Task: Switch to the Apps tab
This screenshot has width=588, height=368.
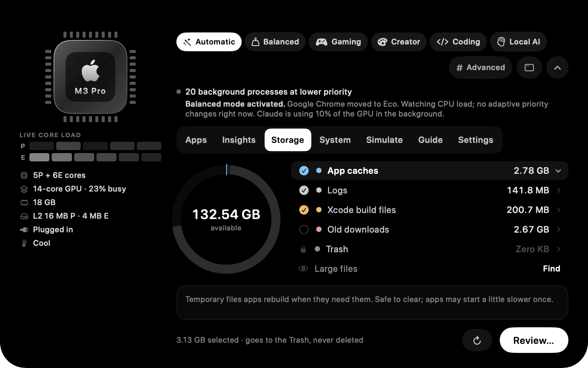Action: 196,140
